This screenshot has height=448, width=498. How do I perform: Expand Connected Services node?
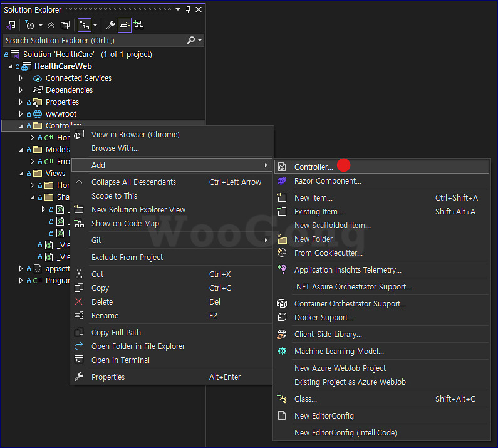point(21,78)
